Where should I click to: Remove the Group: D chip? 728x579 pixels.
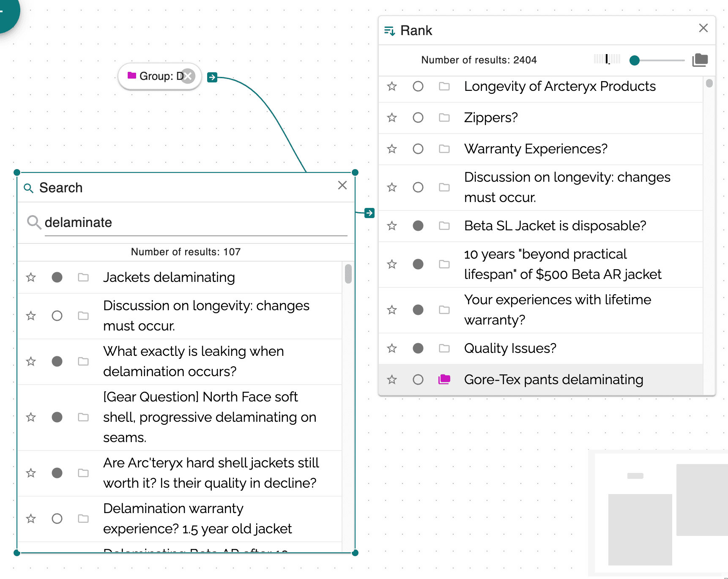tap(188, 76)
